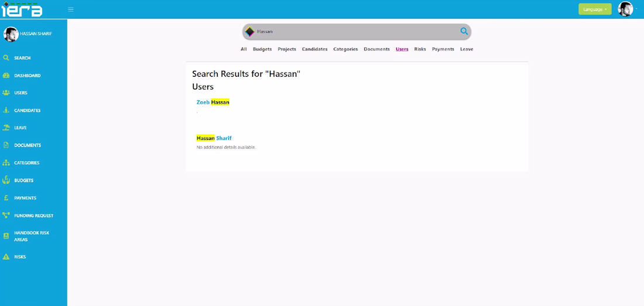
Task: Open Search from the sidebar label
Action: 22,58
